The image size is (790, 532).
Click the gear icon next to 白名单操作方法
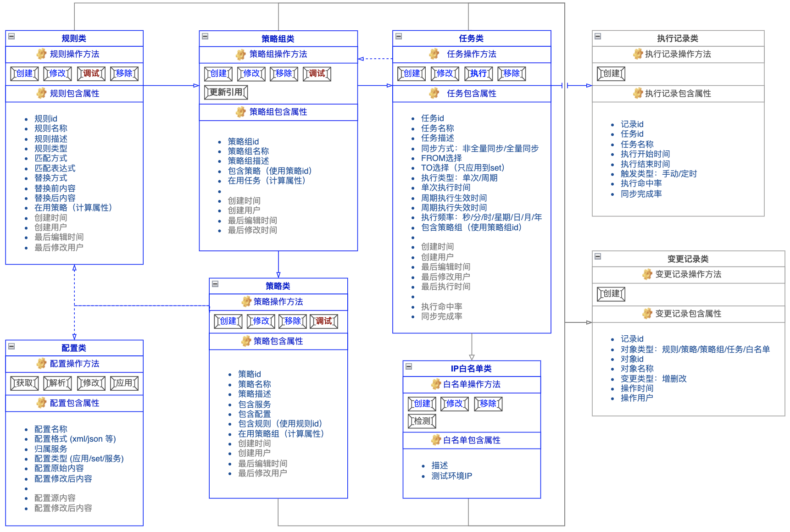[436, 384]
